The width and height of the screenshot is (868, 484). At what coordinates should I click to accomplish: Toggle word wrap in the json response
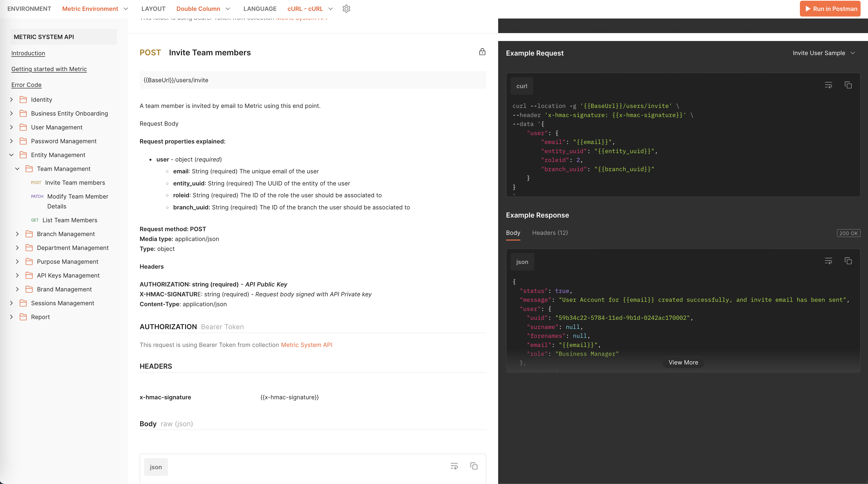pos(828,261)
